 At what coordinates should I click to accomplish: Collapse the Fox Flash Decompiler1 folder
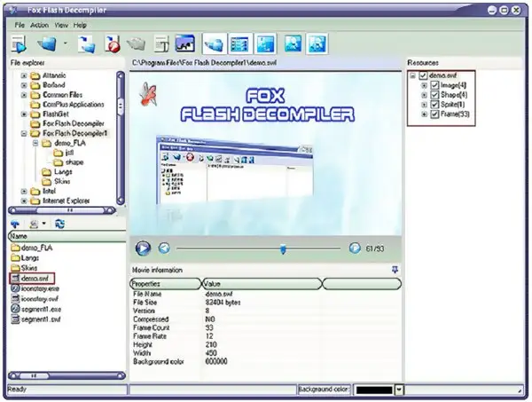(24, 133)
